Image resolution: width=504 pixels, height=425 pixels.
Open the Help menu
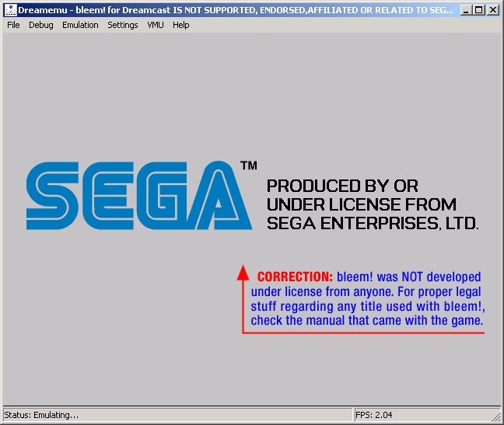(x=180, y=25)
